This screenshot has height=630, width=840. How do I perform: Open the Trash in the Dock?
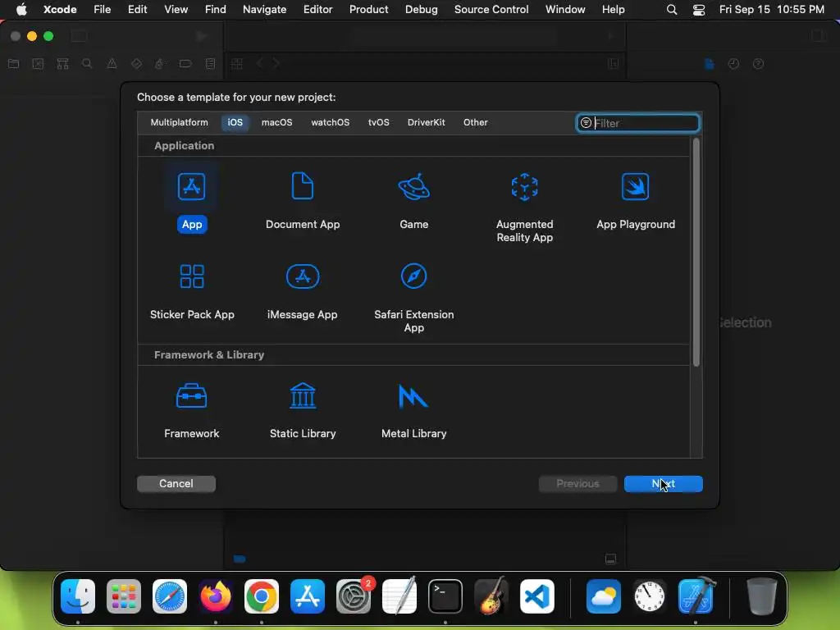pos(761,596)
